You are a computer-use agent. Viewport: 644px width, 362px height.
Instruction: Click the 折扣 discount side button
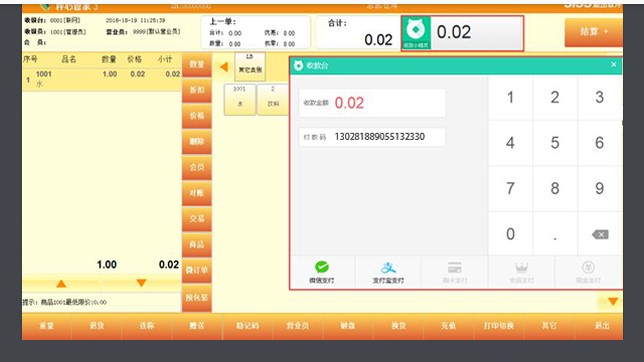coord(197,90)
